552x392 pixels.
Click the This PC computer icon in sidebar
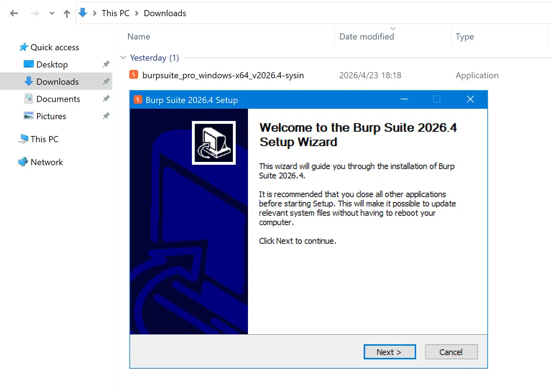click(x=23, y=139)
